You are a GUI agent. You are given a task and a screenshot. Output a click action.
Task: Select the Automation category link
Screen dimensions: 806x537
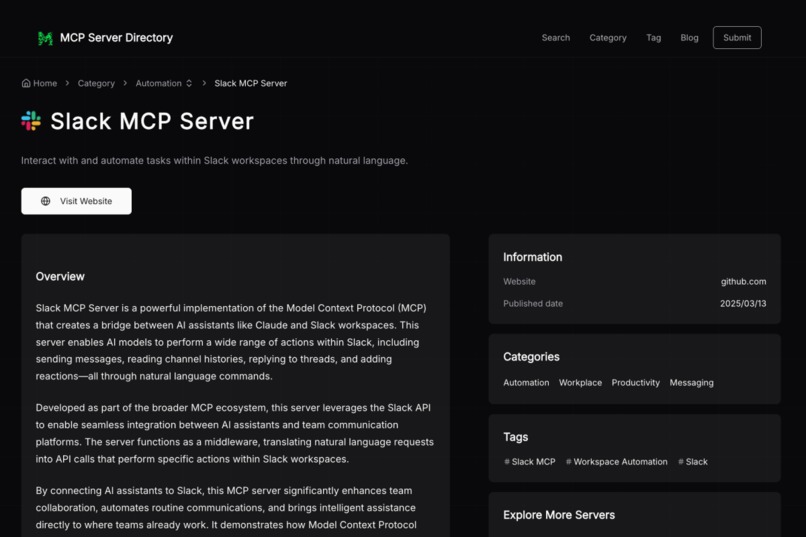[526, 382]
